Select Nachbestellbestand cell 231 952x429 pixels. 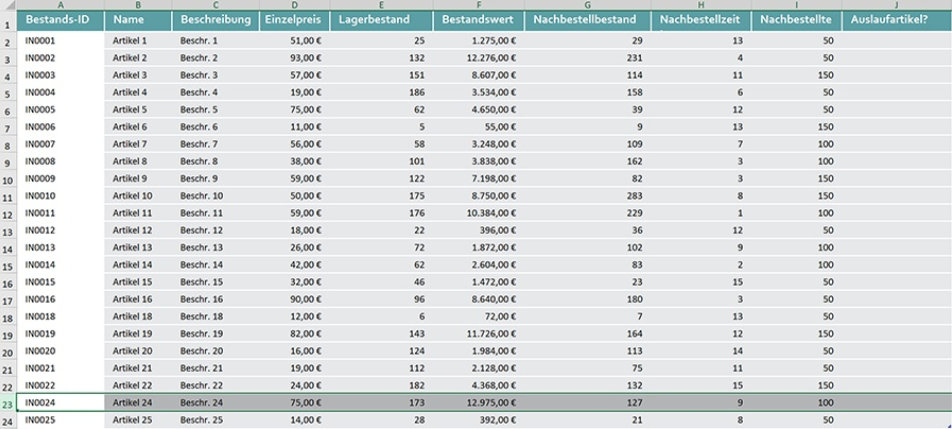[x=588, y=58]
